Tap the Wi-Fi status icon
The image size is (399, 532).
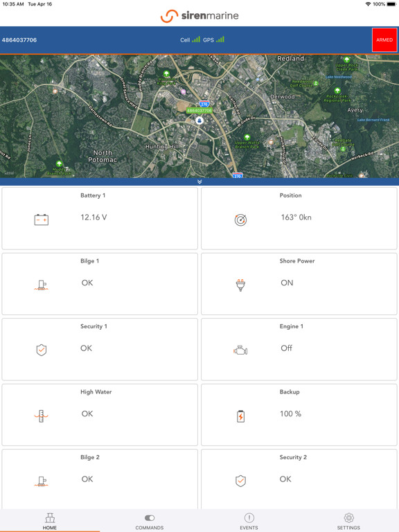[x=368, y=4]
